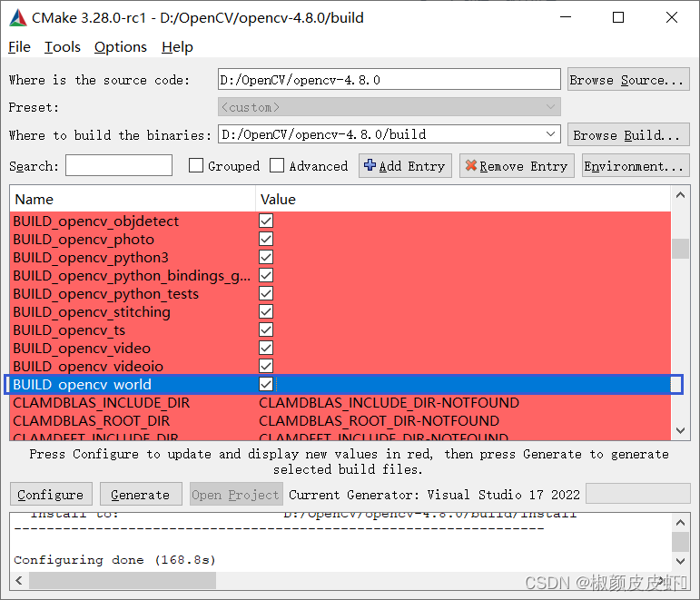Uncheck BUILD_opencv_python_tests checkbox
Screen dimensions: 700x600
(x=266, y=294)
